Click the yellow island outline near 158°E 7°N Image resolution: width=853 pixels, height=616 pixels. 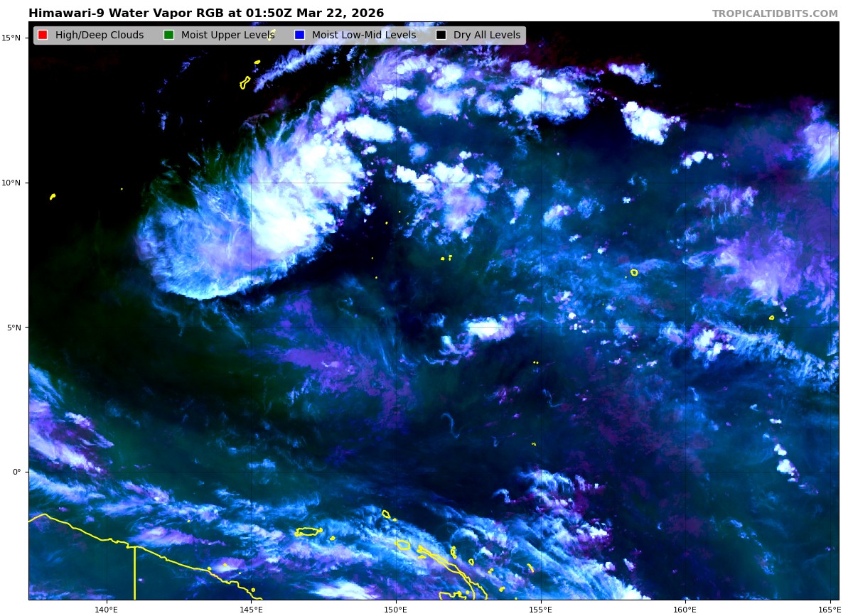tap(634, 272)
